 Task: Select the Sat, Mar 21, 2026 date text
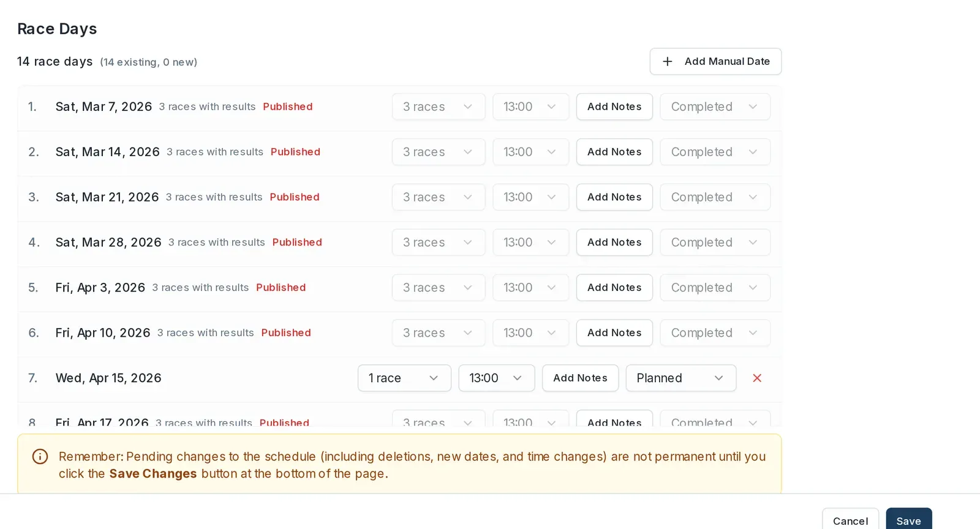(x=107, y=197)
